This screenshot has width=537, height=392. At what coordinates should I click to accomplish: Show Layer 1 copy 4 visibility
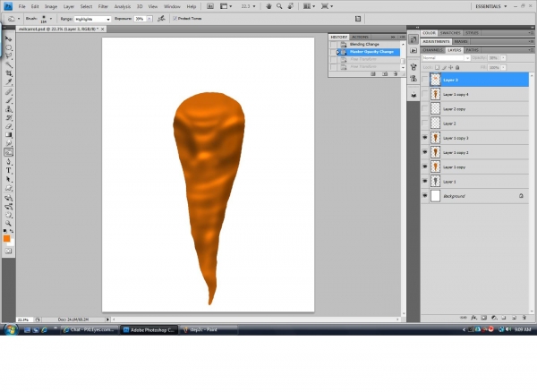point(424,94)
